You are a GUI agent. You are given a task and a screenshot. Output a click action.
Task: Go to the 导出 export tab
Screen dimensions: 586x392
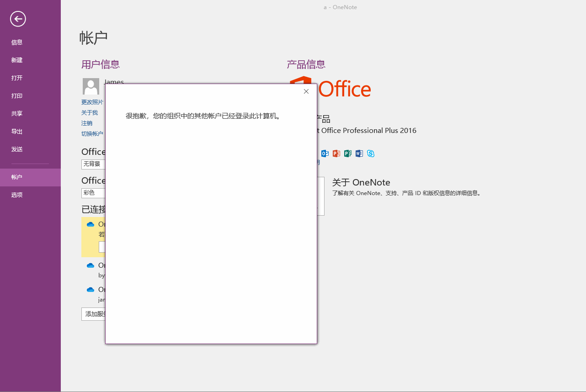(x=17, y=132)
